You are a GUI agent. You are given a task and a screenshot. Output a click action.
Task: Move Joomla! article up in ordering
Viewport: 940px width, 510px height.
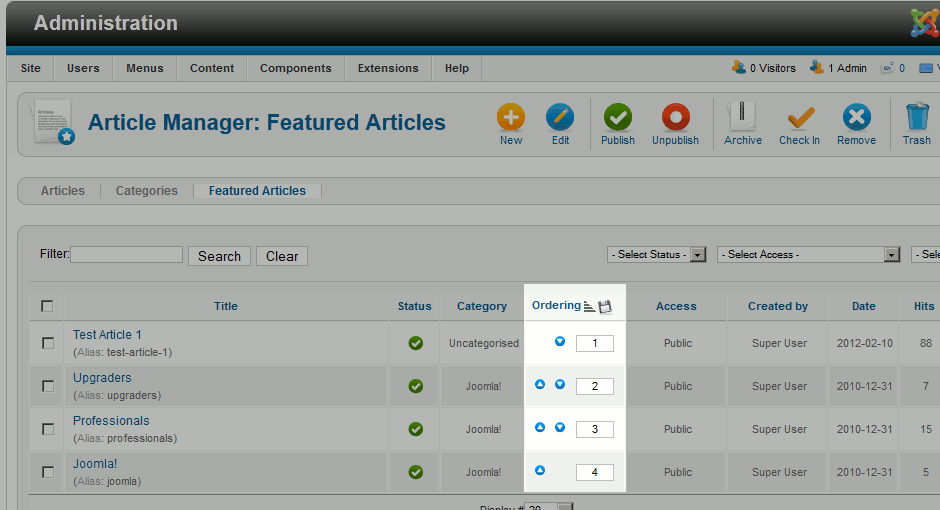540,471
